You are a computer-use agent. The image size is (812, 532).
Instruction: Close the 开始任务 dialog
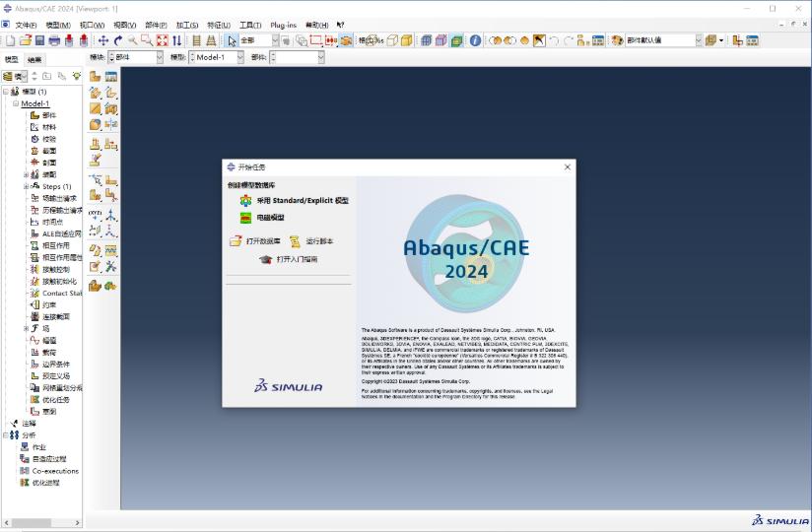[x=567, y=167]
